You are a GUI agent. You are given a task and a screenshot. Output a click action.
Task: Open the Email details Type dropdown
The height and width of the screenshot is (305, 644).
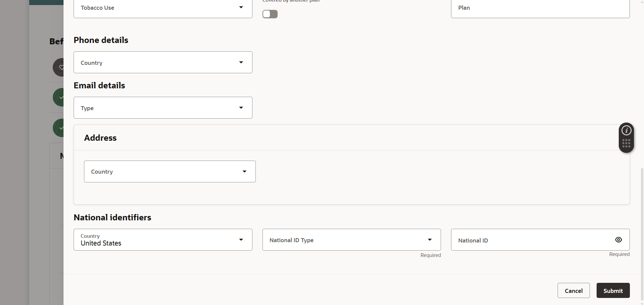[163, 108]
